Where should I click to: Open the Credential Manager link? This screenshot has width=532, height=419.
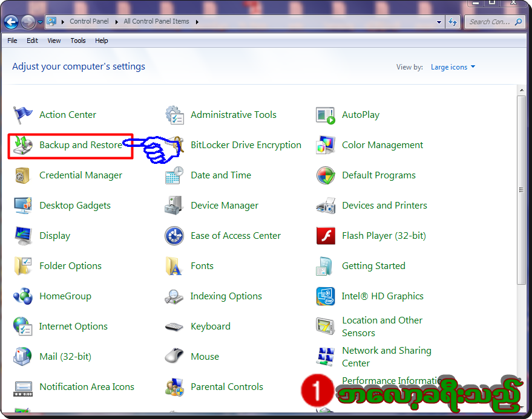tap(80, 175)
